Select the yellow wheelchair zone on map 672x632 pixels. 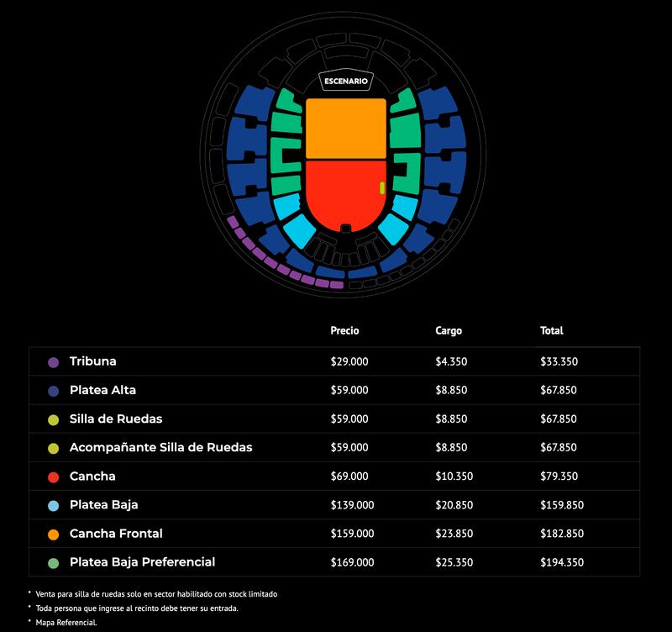pyautogui.click(x=382, y=187)
